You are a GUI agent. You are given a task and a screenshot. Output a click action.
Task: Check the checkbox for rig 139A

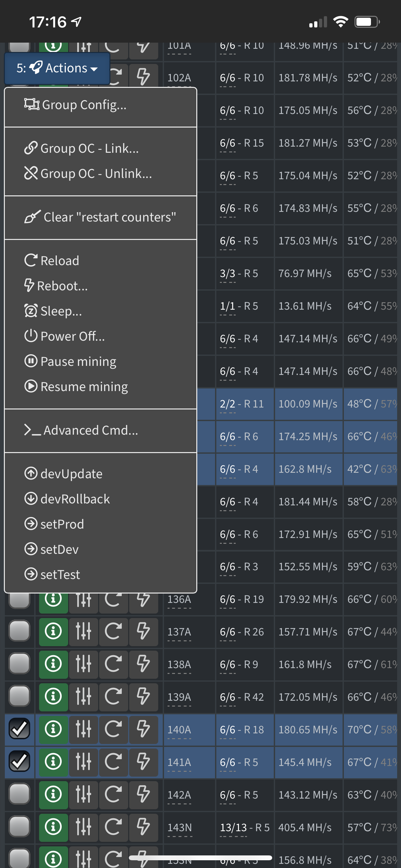coord(20,697)
